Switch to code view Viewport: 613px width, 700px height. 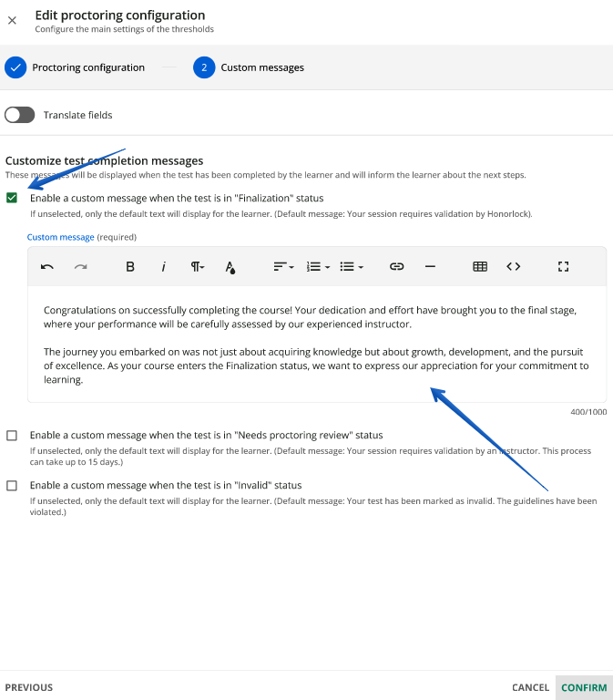(514, 267)
